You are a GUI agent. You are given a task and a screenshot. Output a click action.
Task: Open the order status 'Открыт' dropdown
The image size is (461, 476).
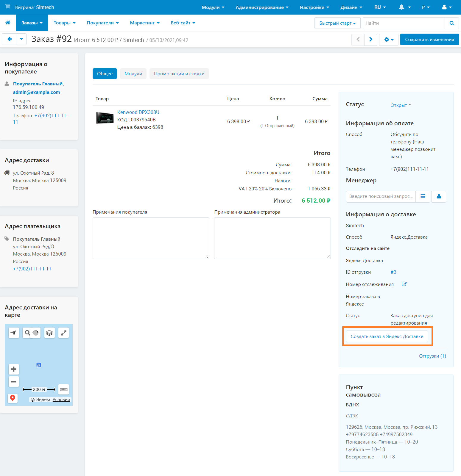tap(401, 105)
